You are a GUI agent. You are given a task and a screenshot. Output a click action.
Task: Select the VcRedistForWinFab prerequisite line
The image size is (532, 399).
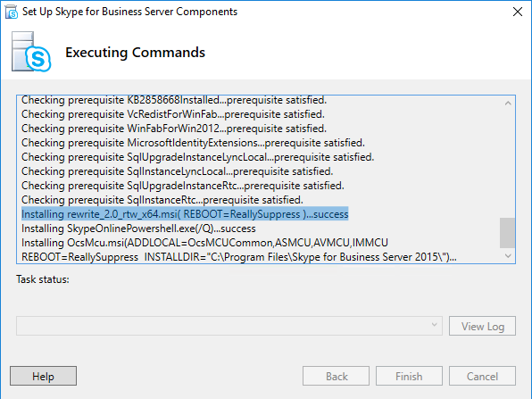[x=173, y=114]
